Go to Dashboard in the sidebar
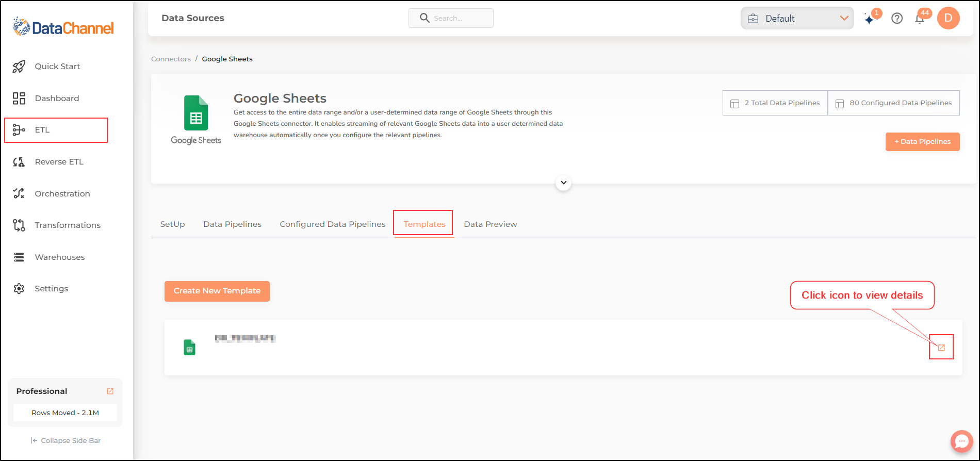This screenshot has width=980, height=461. [x=57, y=98]
